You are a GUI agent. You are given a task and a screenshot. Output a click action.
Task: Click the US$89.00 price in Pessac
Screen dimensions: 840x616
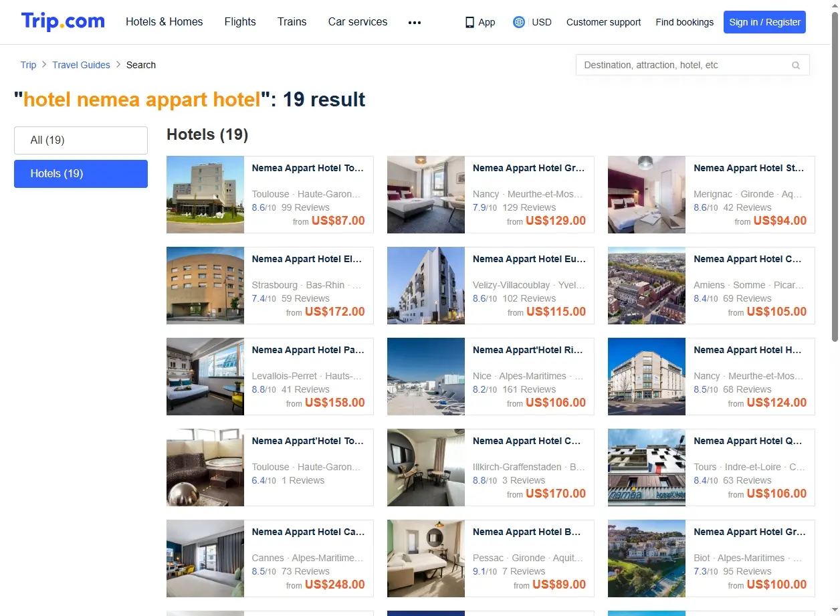pos(559,585)
